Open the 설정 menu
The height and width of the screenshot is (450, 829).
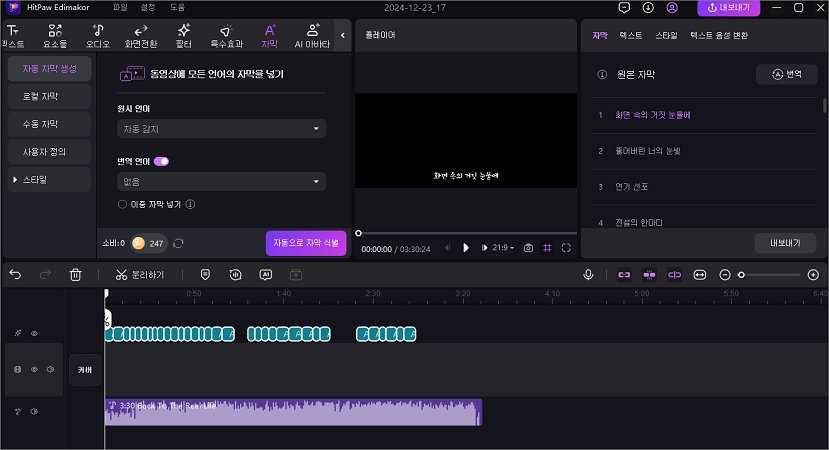148,7
